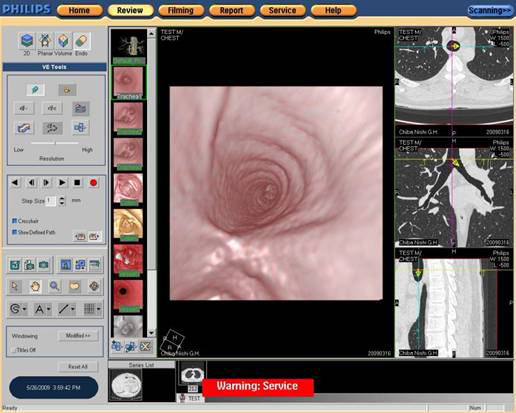
Task: Click the teal pen tool in VE Tools
Action: click(x=35, y=90)
